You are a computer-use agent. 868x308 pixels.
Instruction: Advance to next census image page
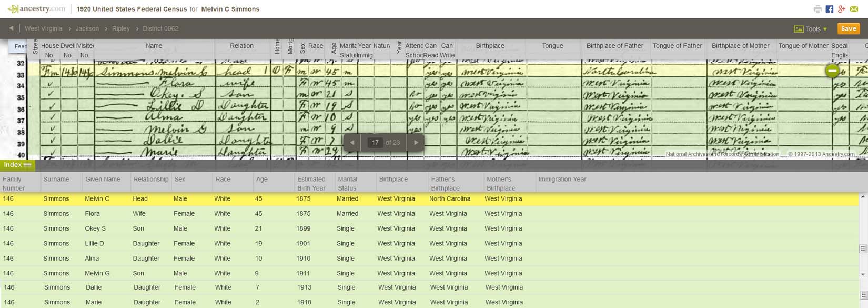coord(416,143)
